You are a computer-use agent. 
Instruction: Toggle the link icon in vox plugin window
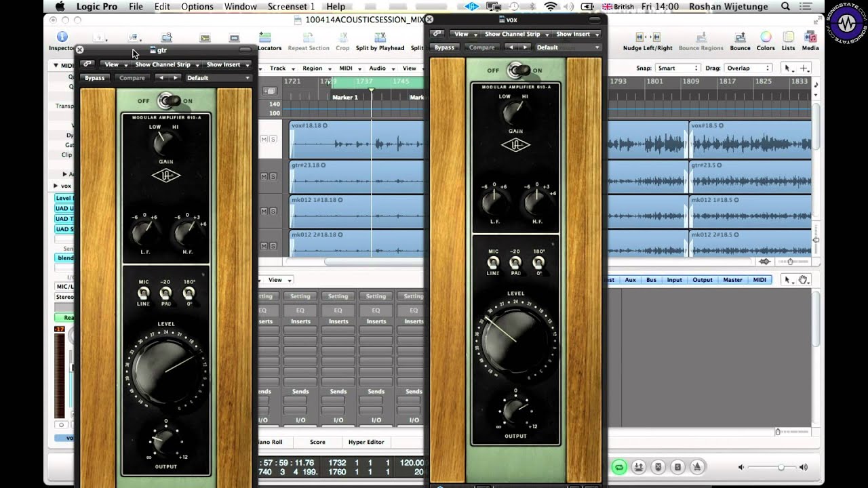coord(437,34)
